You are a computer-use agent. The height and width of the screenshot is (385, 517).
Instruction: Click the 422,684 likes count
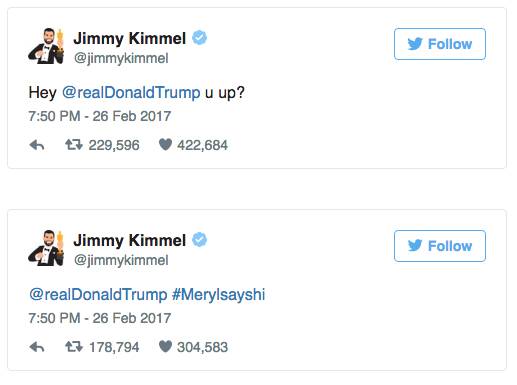pyautogui.click(x=202, y=145)
